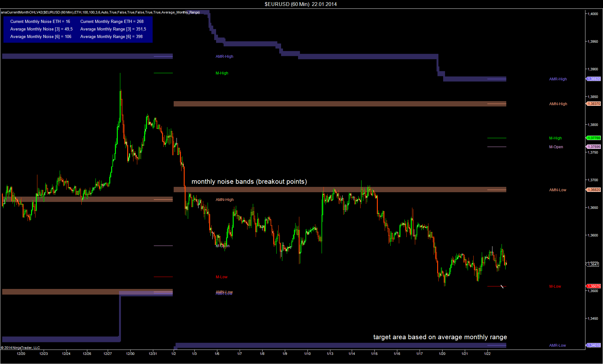Click the 1/21 date on time axis

pos(465,354)
